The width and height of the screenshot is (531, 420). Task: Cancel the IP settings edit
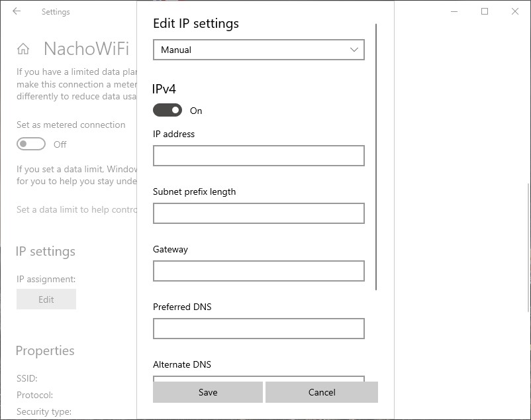coord(321,392)
